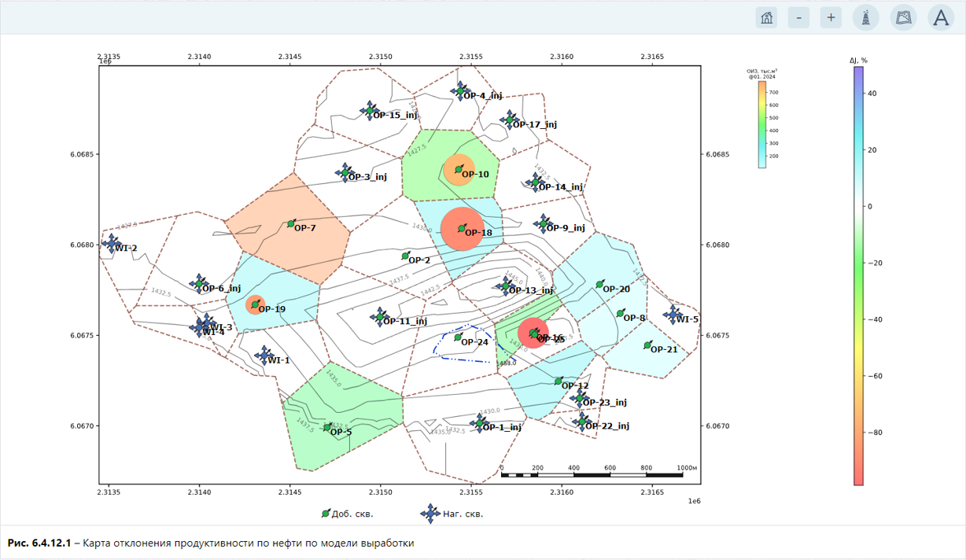966x560 pixels.
Task: Click the ОИЗ reserves color legend bar
Action: pos(762,124)
